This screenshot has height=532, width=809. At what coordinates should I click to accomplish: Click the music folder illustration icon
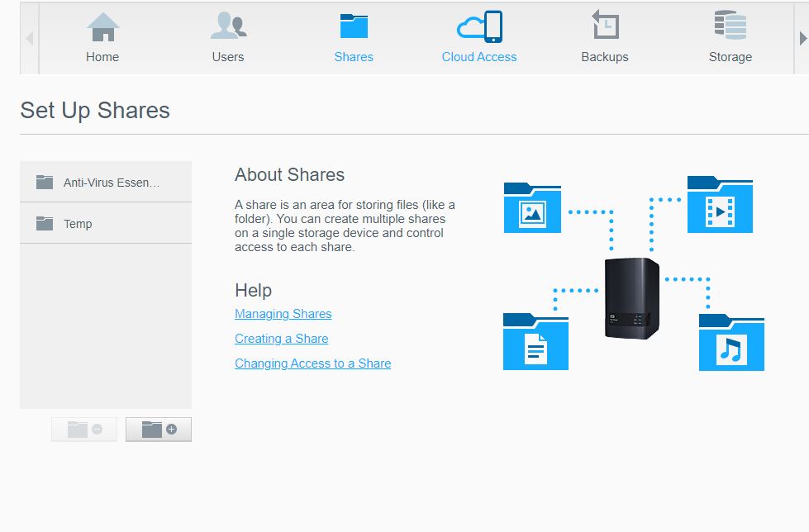731,342
